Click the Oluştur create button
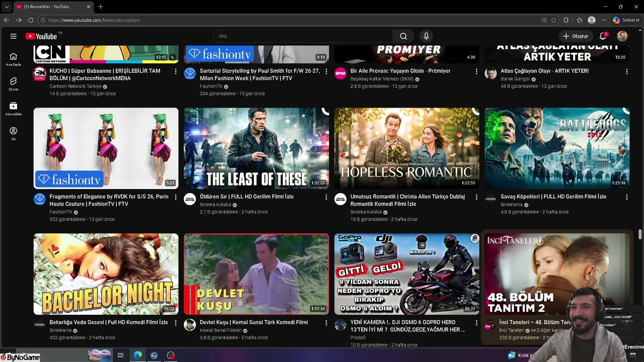Image resolution: width=644 pixels, height=362 pixels. (x=576, y=36)
